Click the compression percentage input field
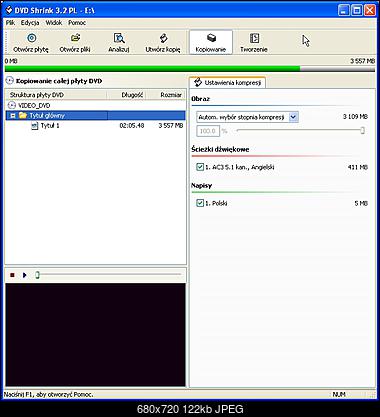 pyautogui.click(x=208, y=131)
